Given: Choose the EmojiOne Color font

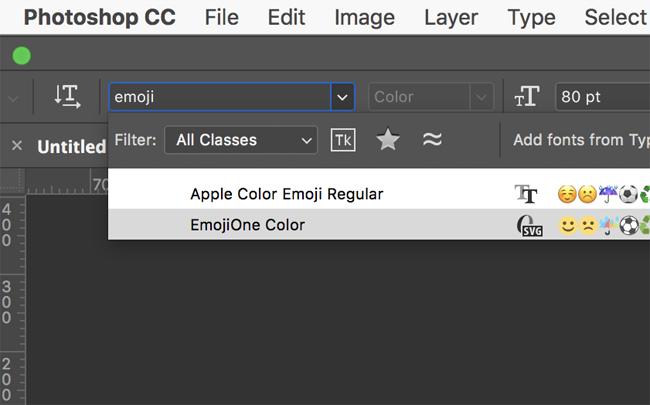Looking at the screenshot, I should [247, 226].
